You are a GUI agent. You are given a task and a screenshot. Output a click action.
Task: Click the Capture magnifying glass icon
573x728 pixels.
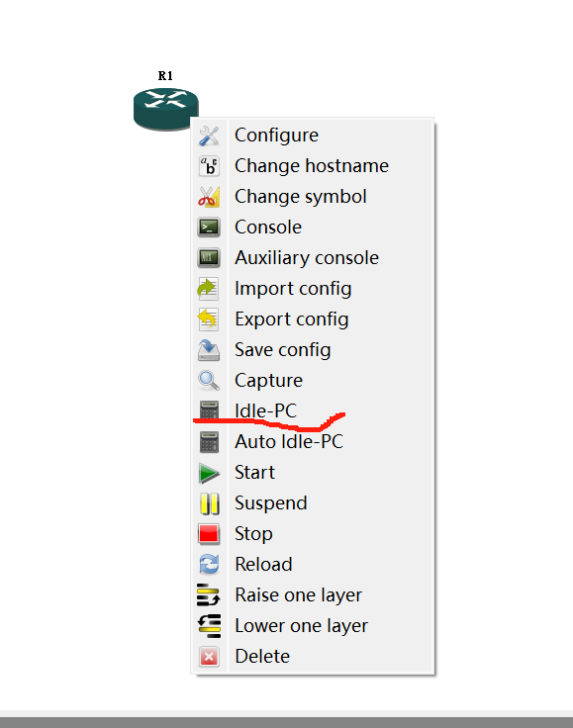tap(209, 381)
